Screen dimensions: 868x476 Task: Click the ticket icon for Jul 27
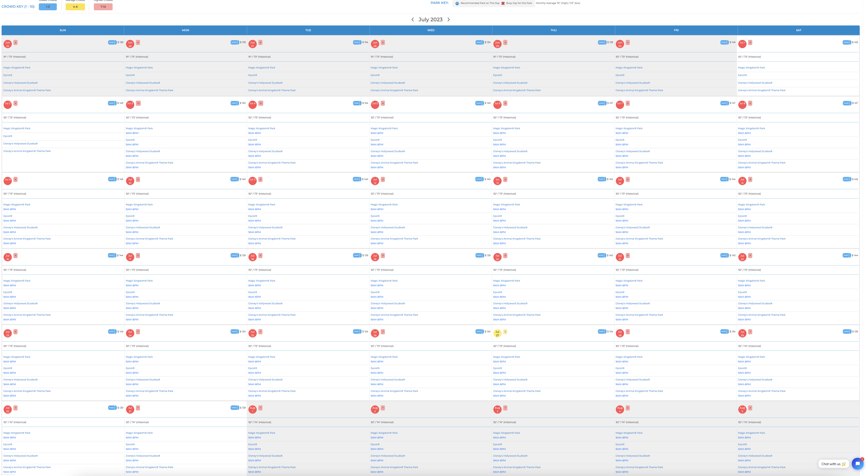click(602, 332)
